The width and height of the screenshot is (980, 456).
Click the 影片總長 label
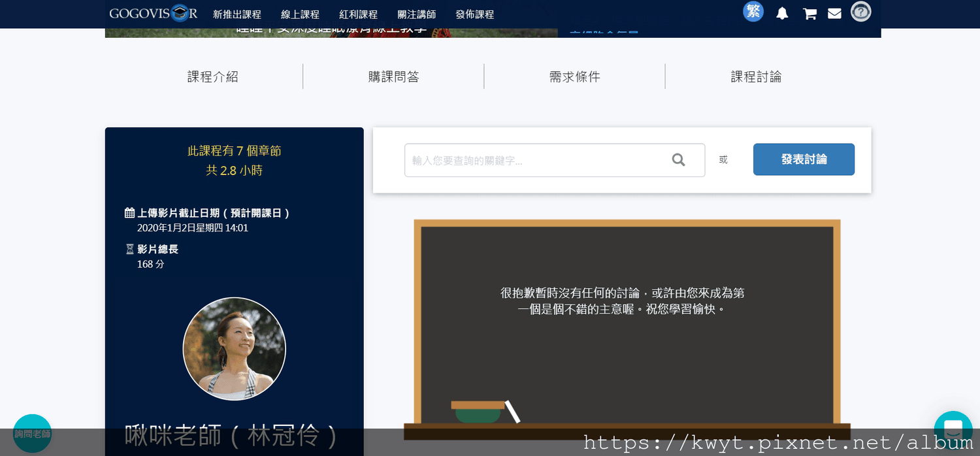[x=157, y=249]
